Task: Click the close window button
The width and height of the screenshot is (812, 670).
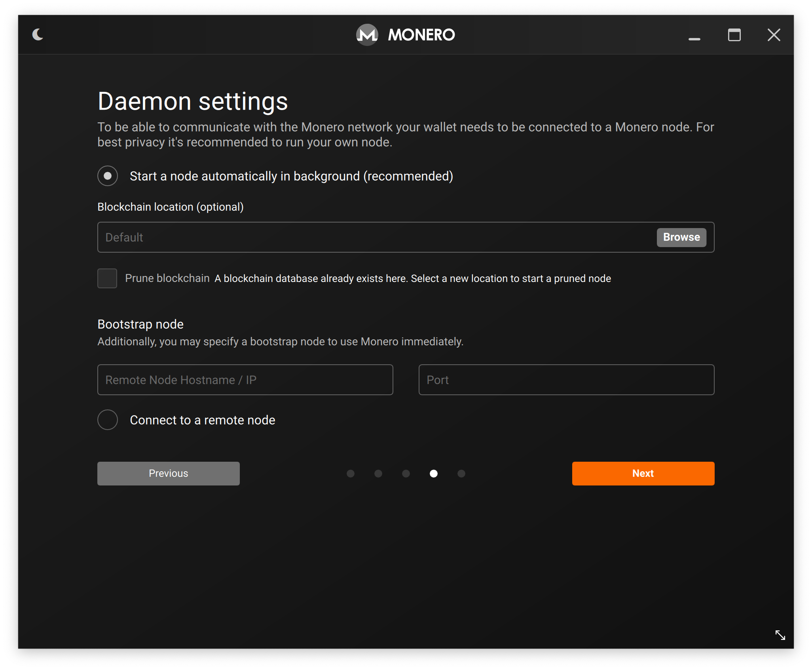Action: tap(774, 34)
